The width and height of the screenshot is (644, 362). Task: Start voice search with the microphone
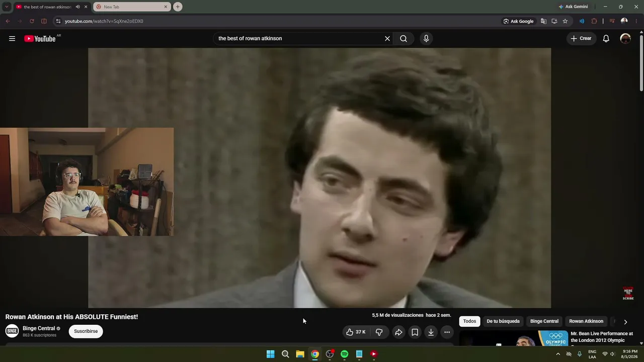pyautogui.click(x=426, y=39)
